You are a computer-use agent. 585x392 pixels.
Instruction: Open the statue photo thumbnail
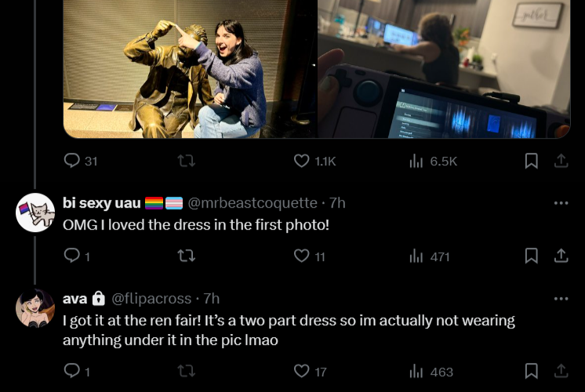tap(190, 69)
